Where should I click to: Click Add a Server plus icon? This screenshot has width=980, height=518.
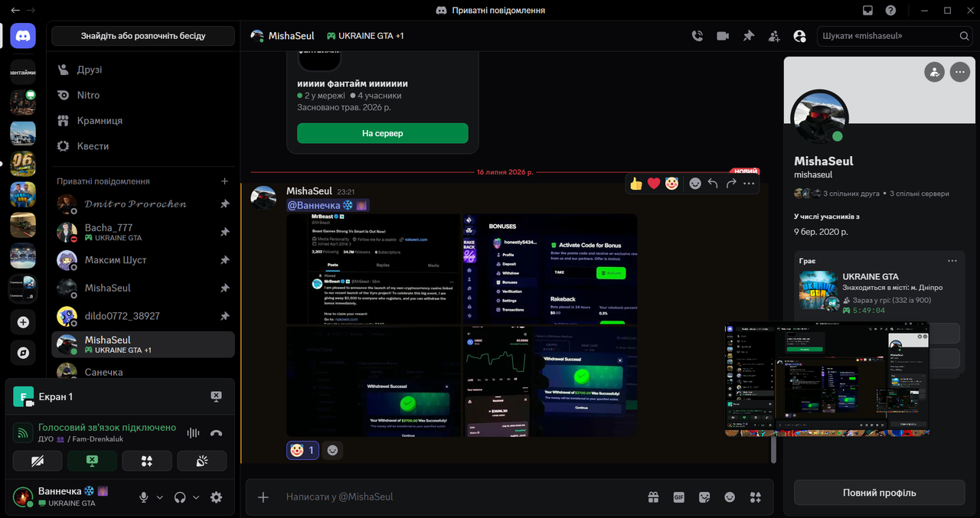click(x=23, y=322)
